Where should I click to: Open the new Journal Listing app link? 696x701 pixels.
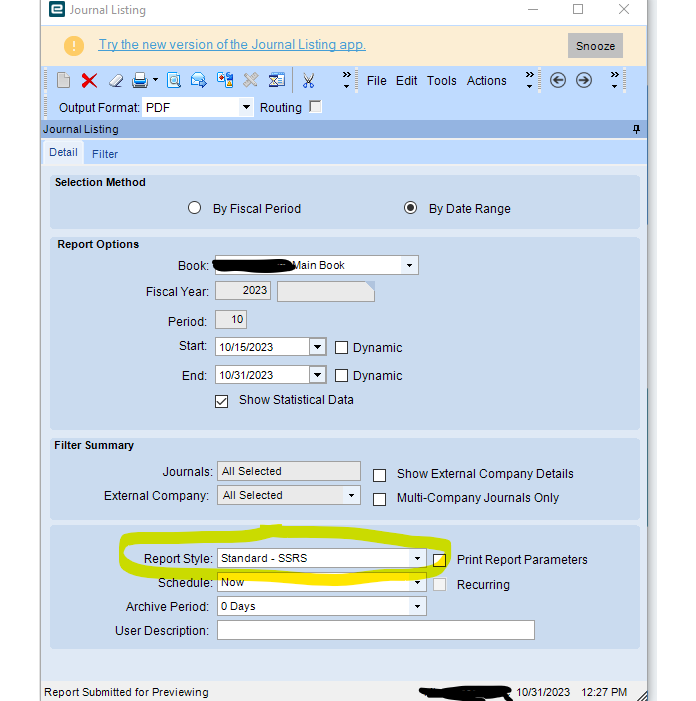pyautogui.click(x=232, y=45)
